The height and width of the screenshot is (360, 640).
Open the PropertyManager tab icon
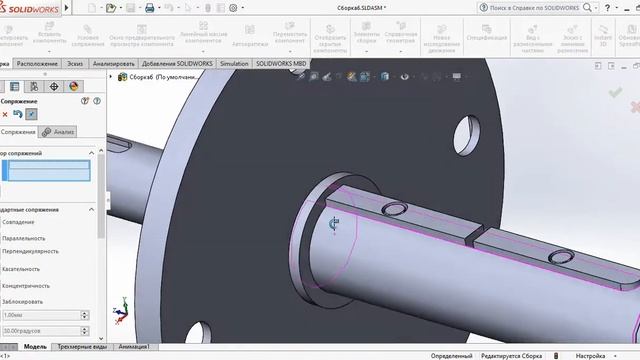15,87
